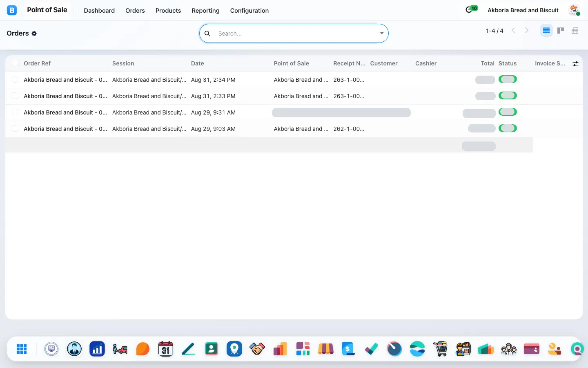
Task: Open the Orders gear actions menu
Action: coord(34,34)
